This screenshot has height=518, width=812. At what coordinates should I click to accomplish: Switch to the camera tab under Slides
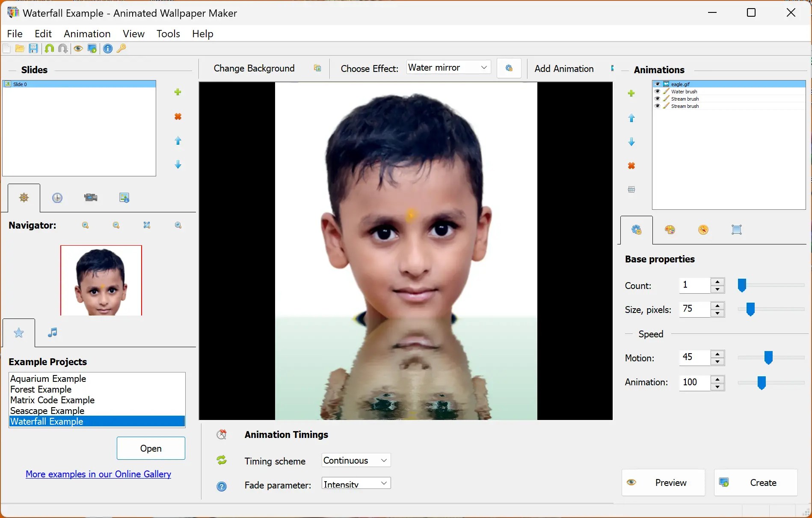91,198
